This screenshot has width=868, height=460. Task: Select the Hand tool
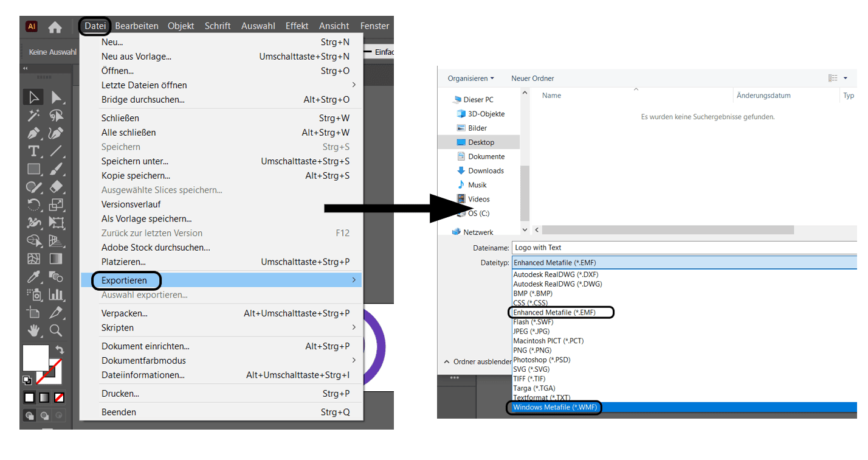click(x=34, y=330)
